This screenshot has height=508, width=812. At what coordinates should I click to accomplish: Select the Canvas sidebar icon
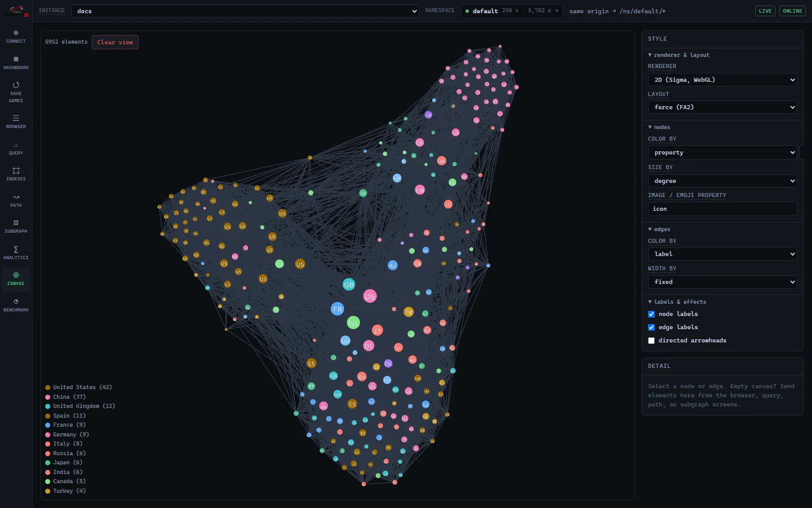click(16, 279)
